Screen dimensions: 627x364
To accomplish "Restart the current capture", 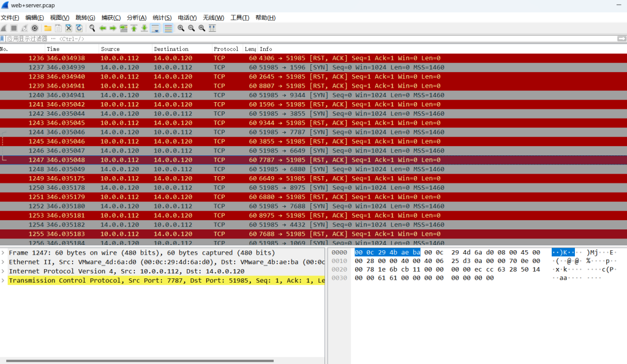I will [x=24, y=28].
